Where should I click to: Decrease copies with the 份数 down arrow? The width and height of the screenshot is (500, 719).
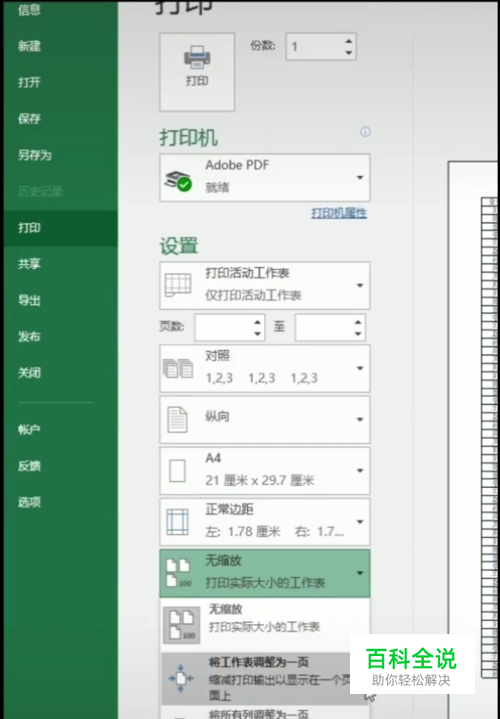click(349, 53)
